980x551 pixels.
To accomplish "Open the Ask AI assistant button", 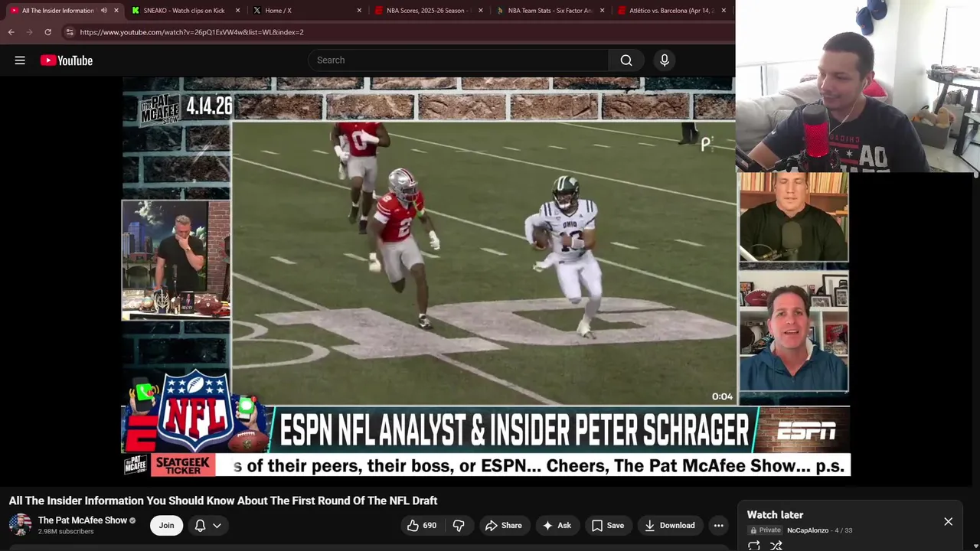I will click(x=557, y=525).
